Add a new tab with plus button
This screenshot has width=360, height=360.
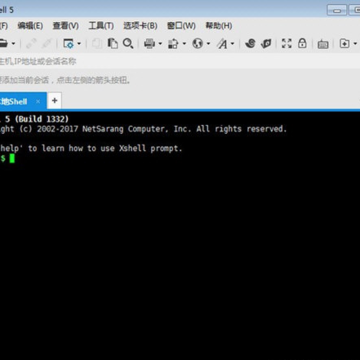click(x=55, y=101)
